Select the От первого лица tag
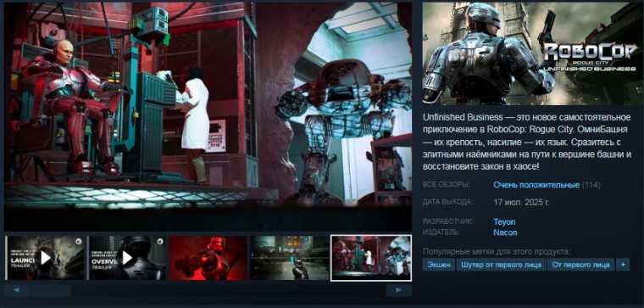 click(x=580, y=265)
